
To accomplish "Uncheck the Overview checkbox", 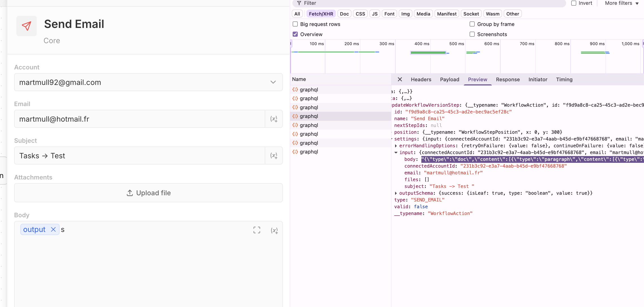I will tap(295, 34).
